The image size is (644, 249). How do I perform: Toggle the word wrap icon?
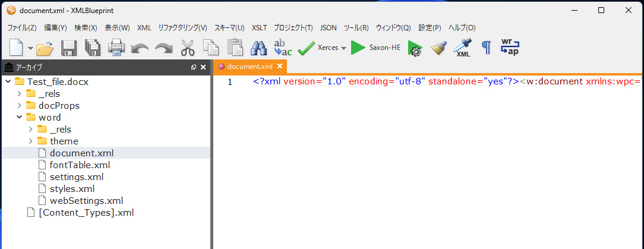click(510, 48)
